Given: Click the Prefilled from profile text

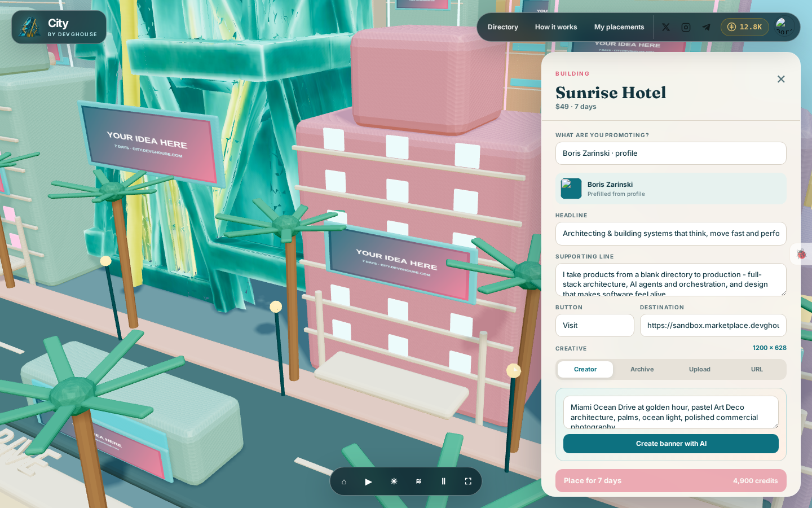Looking at the screenshot, I should [x=616, y=194].
